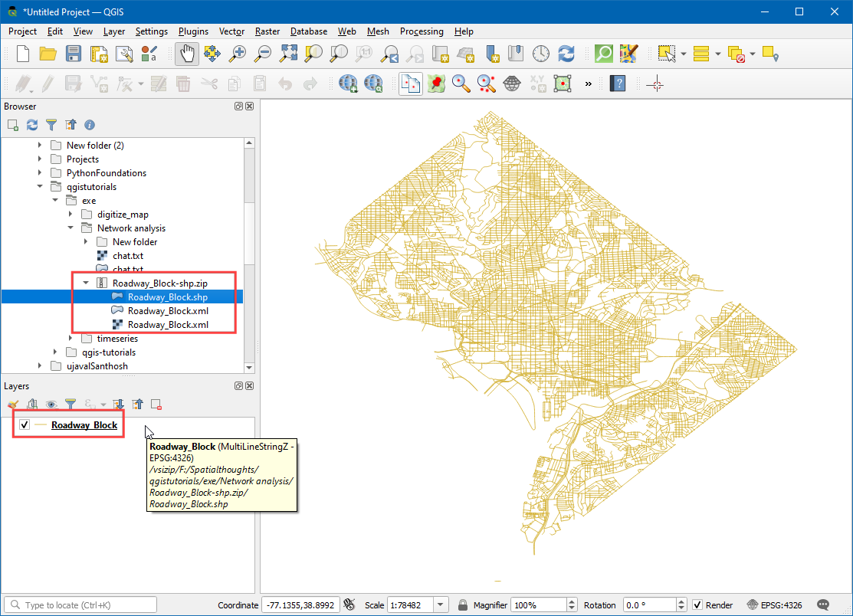Select Roadway_Block.shp in Browser tree
Viewport: 853px width, 616px height.
[167, 297]
